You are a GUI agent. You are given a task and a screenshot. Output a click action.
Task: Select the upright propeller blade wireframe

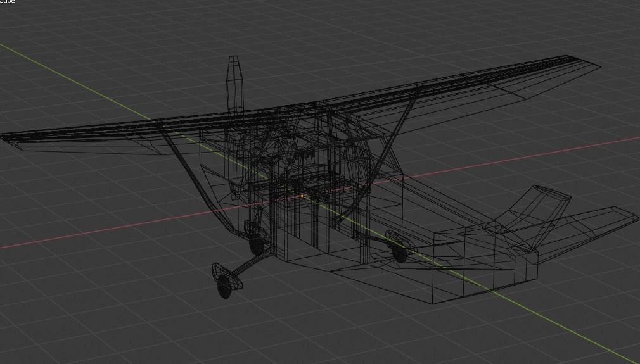click(x=235, y=84)
